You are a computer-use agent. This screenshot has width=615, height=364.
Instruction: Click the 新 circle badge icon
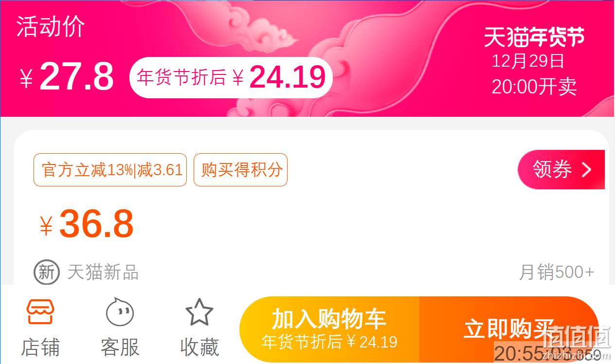coord(47,272)
